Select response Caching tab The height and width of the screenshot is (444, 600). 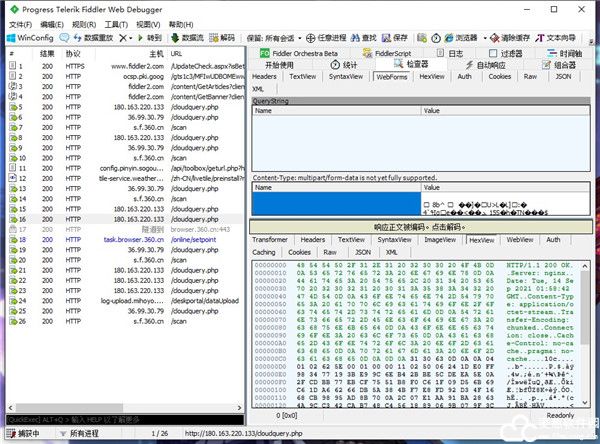point(264,252)
